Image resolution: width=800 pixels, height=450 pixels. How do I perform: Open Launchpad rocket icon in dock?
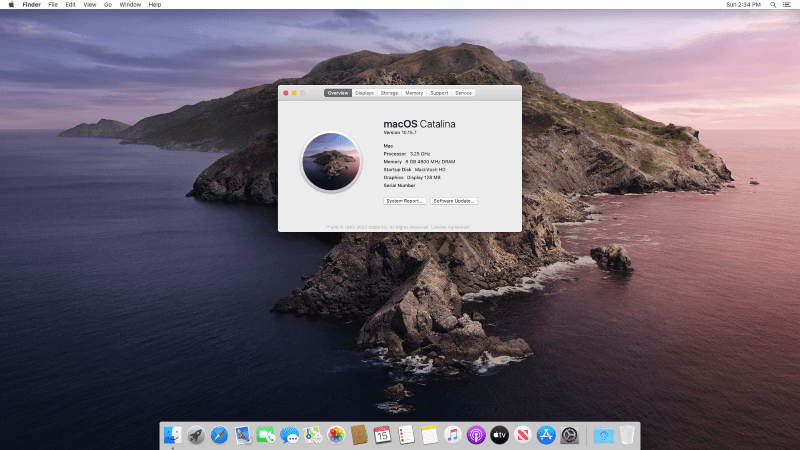(196, 435)
